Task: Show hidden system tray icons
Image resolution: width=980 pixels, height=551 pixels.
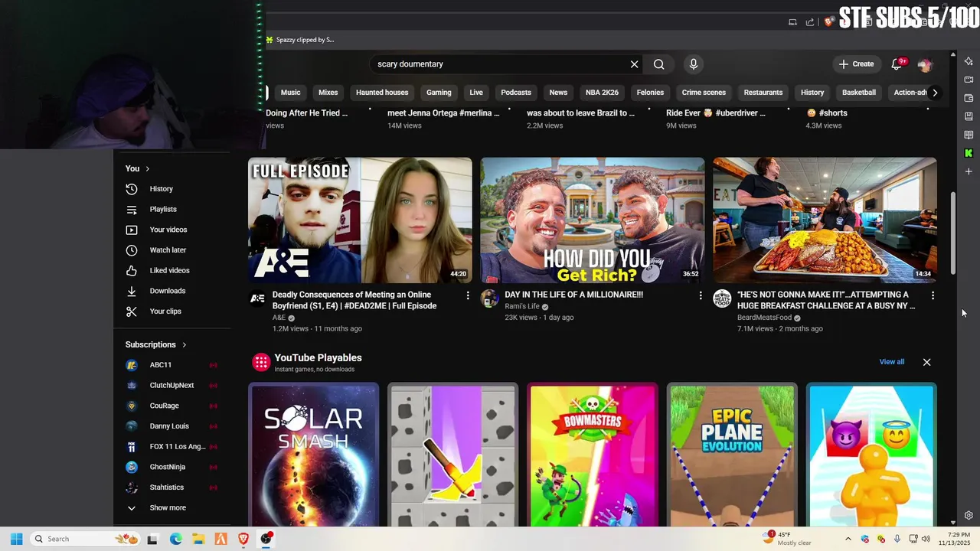Action: (848, 539)
